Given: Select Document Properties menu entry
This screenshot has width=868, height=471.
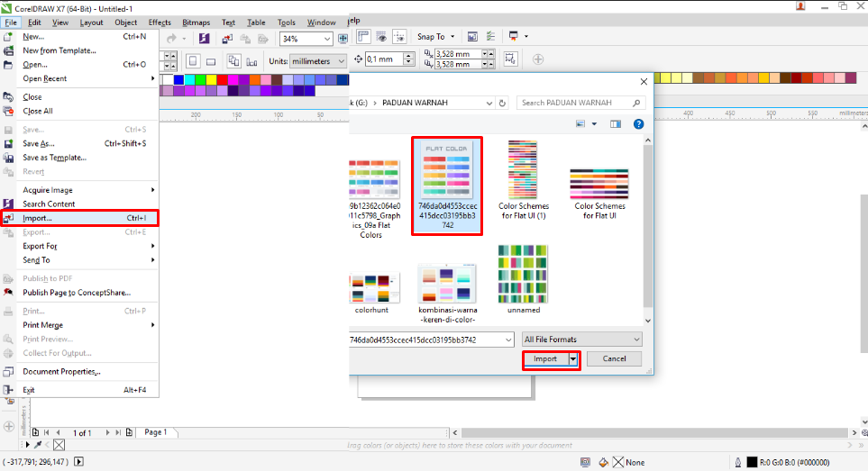Looking at the screenshot, I should [x=79, y=372].
